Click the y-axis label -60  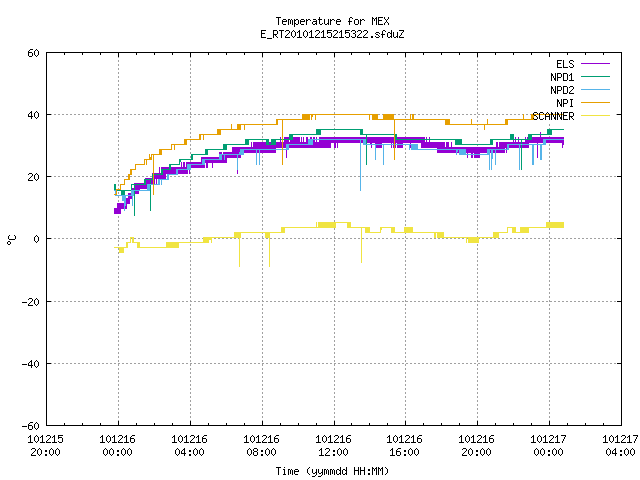pos(31,426)
